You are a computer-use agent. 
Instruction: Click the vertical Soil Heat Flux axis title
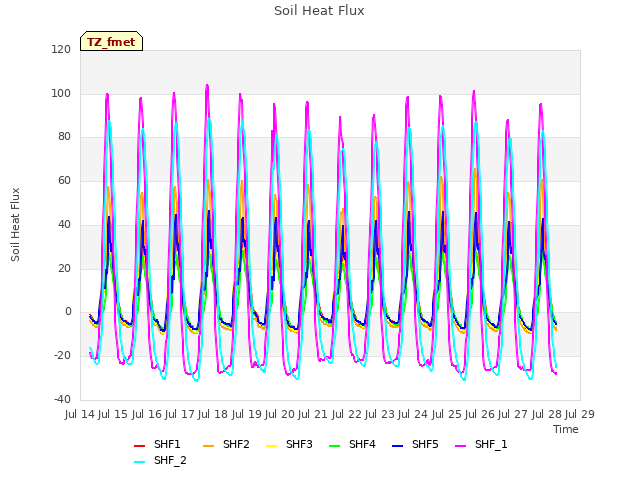pos(15,224)
